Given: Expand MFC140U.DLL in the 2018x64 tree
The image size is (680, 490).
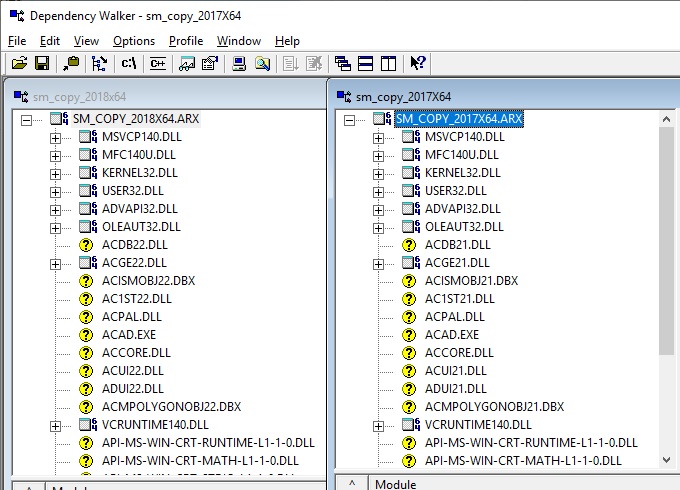Looking at the screenshot, I should coord(56,156).
